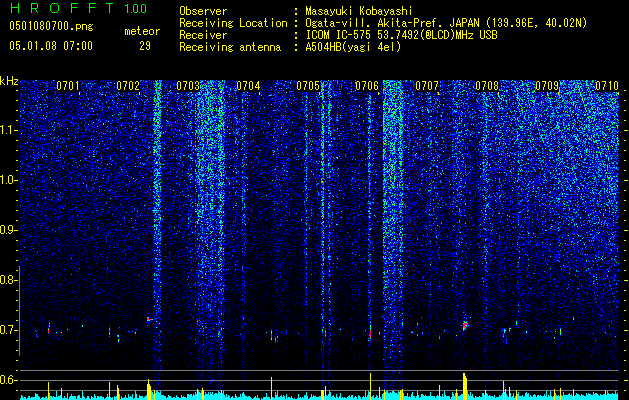The width and height of the screenshot is (629, 400).
Task: Click the strong red meteor echo after 0707
Action: click(x=465, y=325)
